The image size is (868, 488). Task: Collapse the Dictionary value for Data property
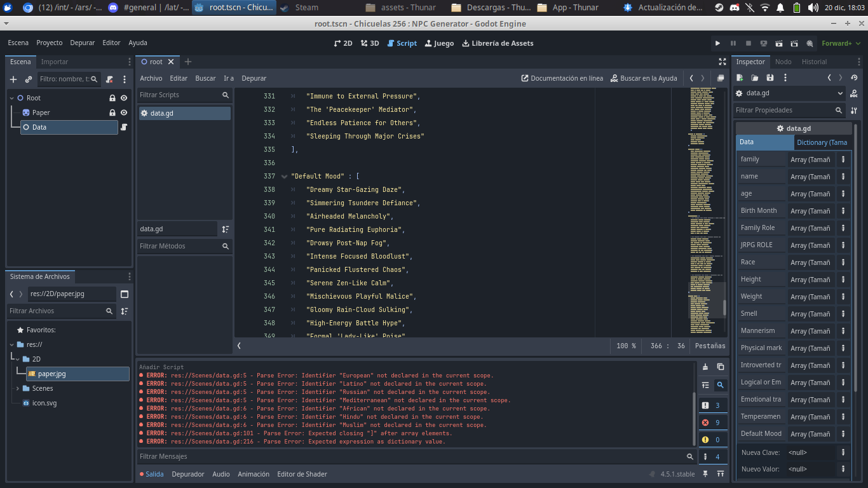[x=822, y=142]
